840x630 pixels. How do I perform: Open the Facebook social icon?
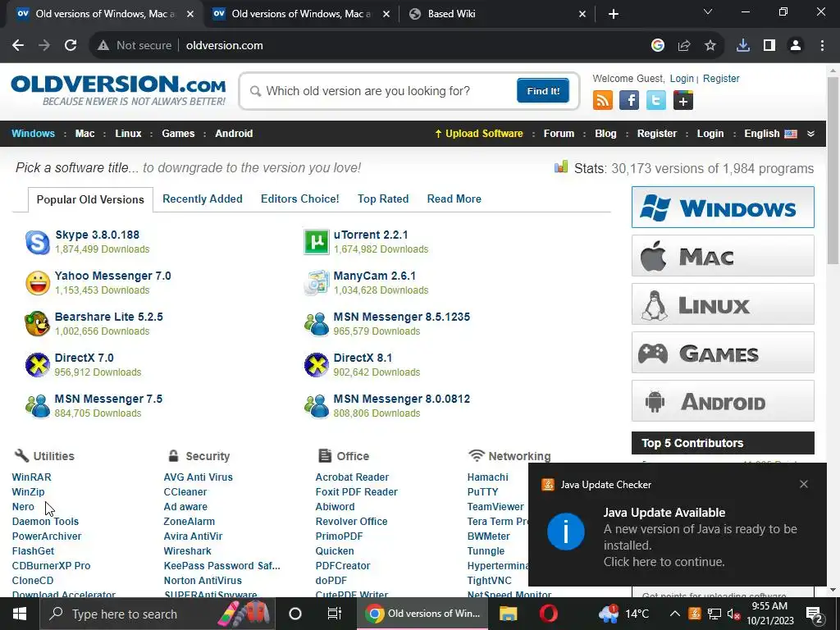click(629, 100)
